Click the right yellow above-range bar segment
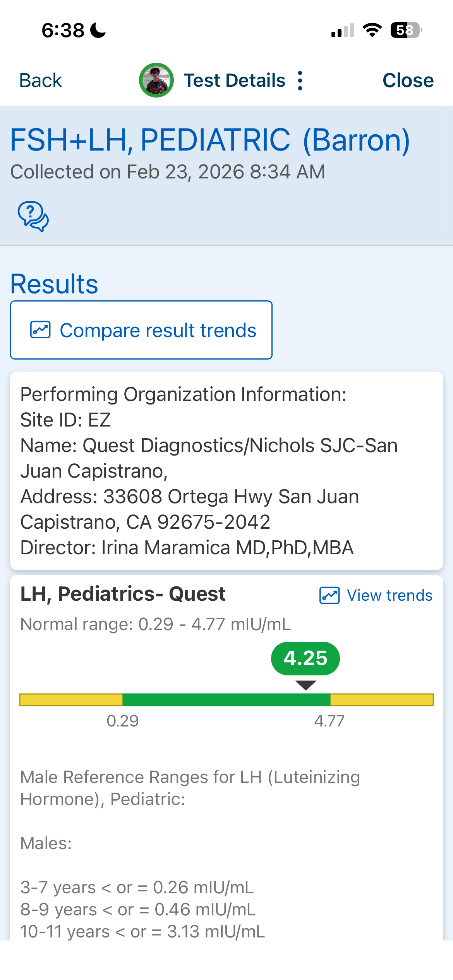The width and height of the screenshot is (453, 980). point(382,700)
